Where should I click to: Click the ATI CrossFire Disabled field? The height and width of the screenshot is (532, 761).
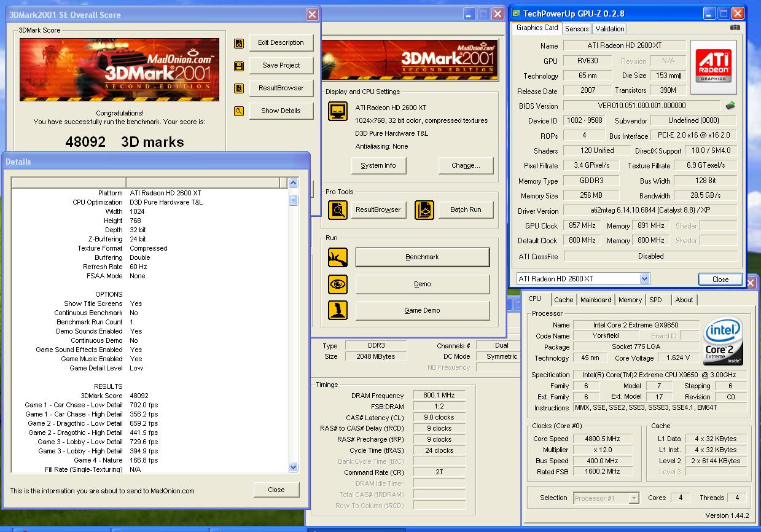[x=650, y=256]
